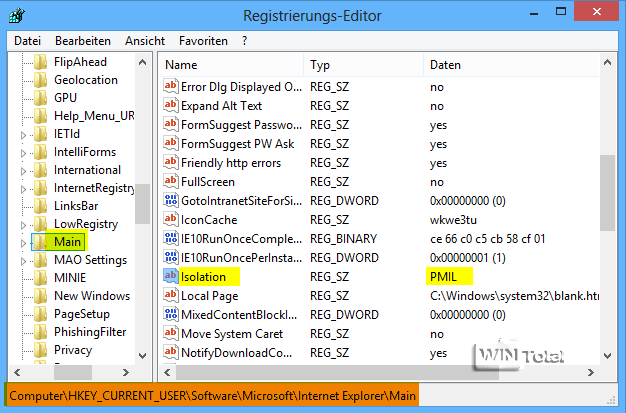The image size is (626, 413).
Task: Click the string icon of Error Dlg Displayed value
Action: pyautogui.click(x=170, y=86)
